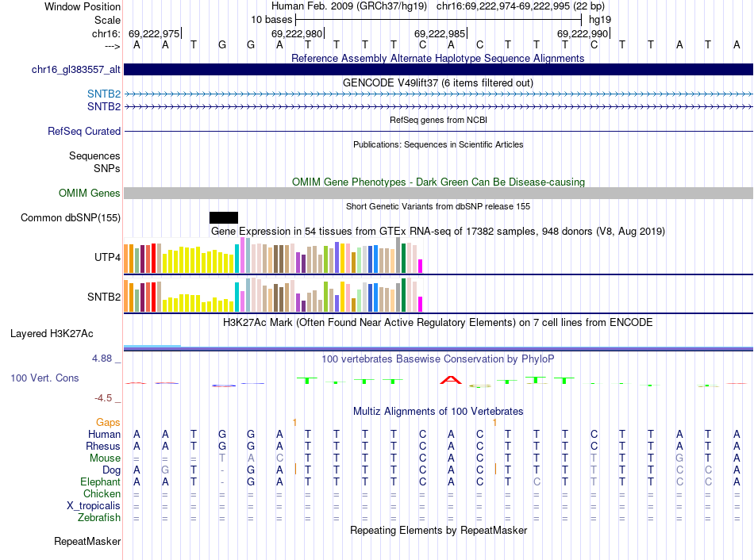Click the 69,222,985 position marker
Screen dimensions: 754x560
point(440,33)
